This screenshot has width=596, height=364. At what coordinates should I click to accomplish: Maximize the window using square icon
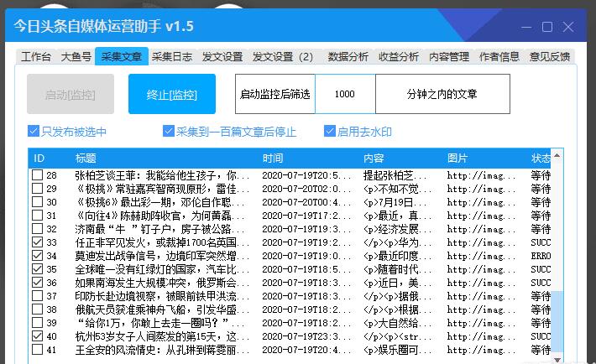547,27
